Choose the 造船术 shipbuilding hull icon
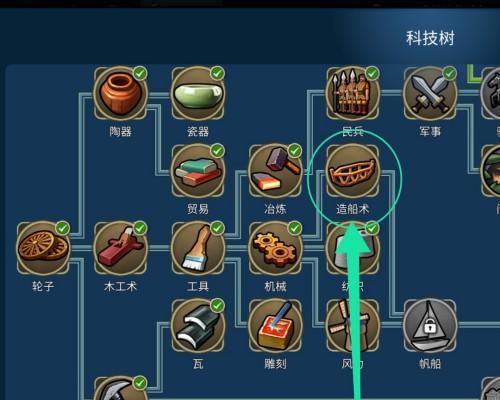The height and width of the screenshot is (400, 500). pyautogui.click(x=353, y=171)
